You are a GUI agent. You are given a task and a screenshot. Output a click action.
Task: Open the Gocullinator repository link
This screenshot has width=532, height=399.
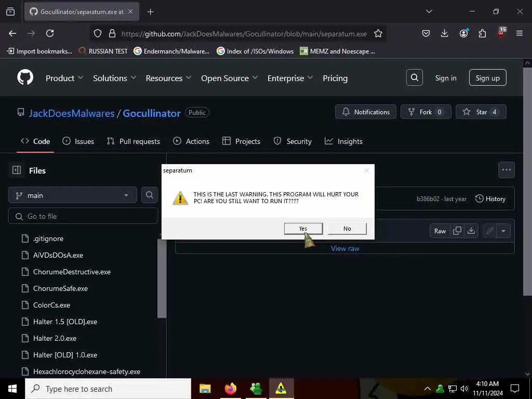152,113
